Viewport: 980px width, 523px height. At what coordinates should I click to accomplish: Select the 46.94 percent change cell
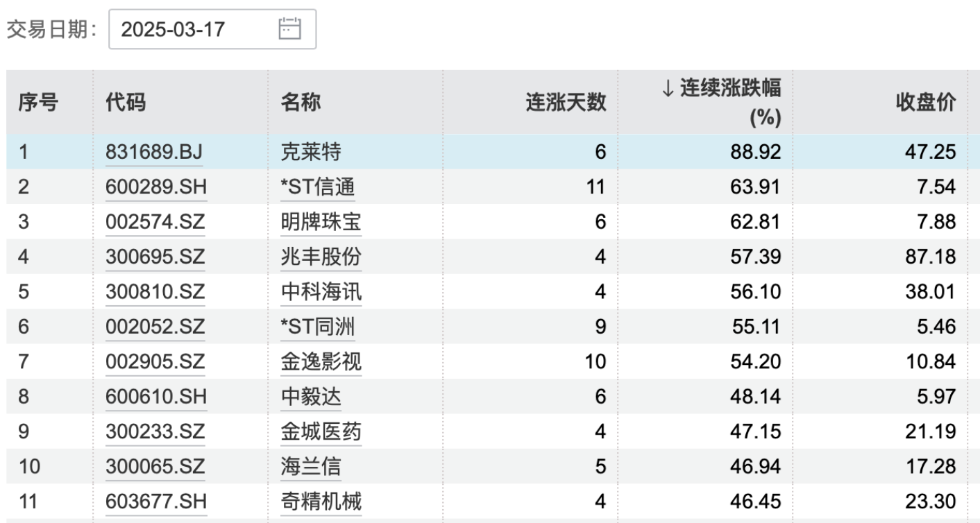click(757, 466)
